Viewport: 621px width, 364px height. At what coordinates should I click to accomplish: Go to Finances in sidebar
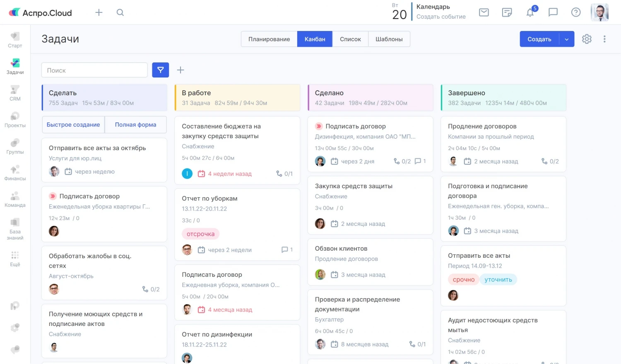pyautogui.click(x=15, y=172)
